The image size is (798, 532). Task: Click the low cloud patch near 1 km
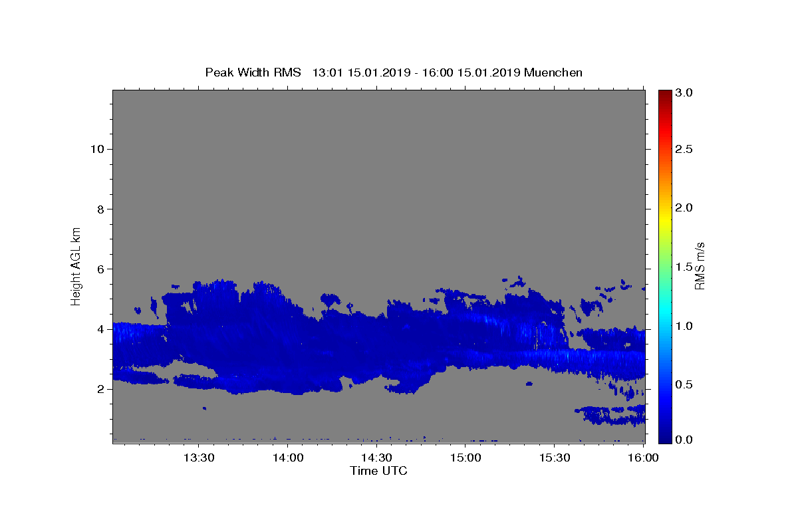(612, 415)
